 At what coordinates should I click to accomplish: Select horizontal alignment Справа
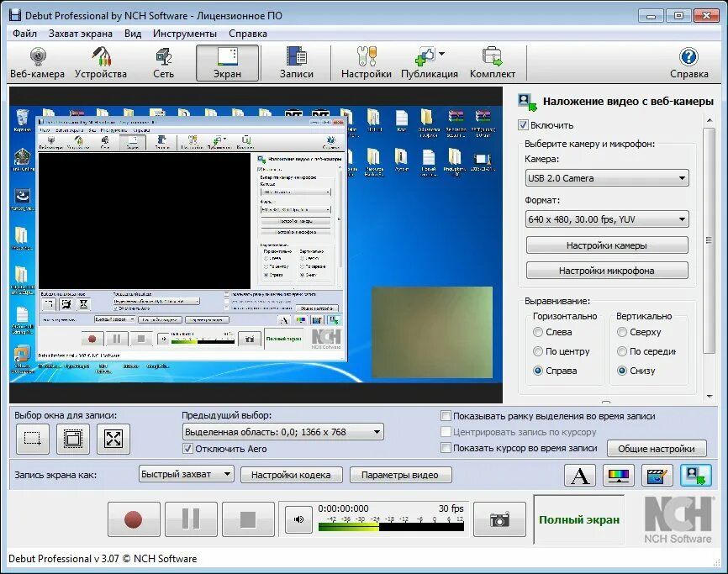(x=538, y=371)
